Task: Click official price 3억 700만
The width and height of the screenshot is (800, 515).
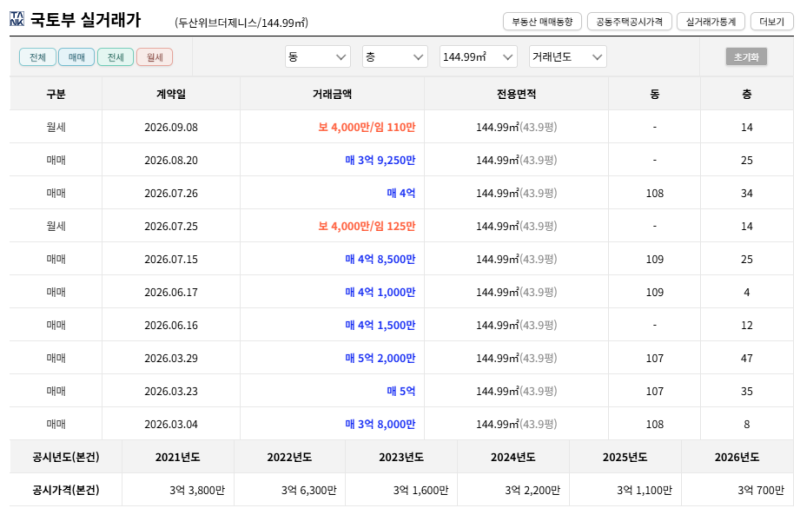Action: point(761,490)
